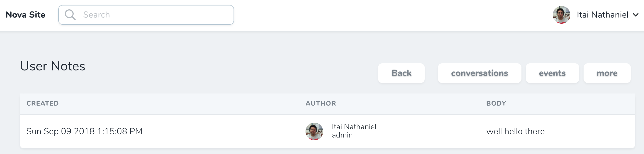This screenshot has height=154, width=644.
Task: Focus the Search input field
Action: (x=157, y=15)
